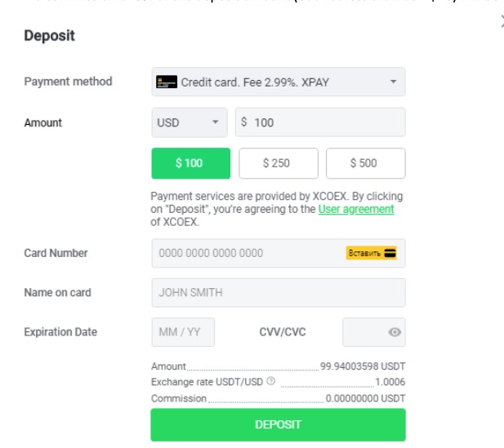
Task: Open the User agreement link
Action: 356,209
